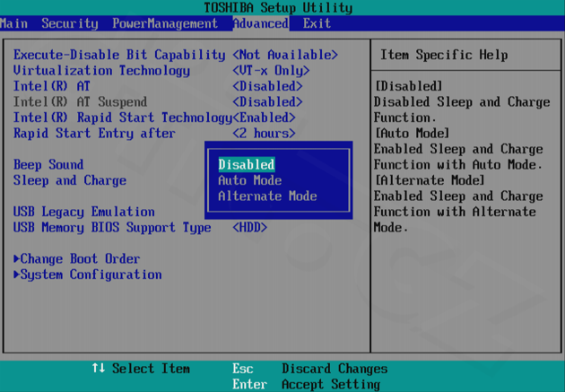Expand the Change Boot Order submenu
Screen dimensions: 565x392
[x=77, y=258]
